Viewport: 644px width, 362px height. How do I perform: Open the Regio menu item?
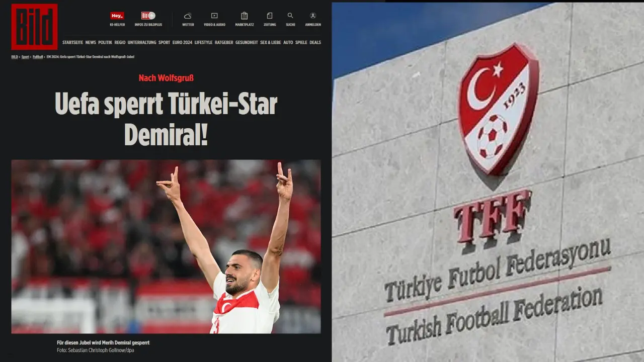pyautogui.click(x=120, y=43)
